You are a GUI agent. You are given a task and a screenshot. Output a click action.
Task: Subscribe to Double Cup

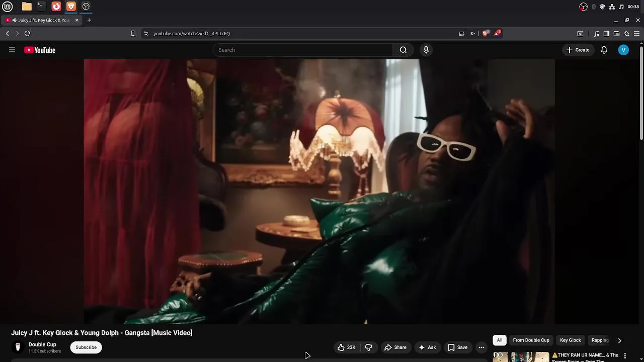coord(86,347)
